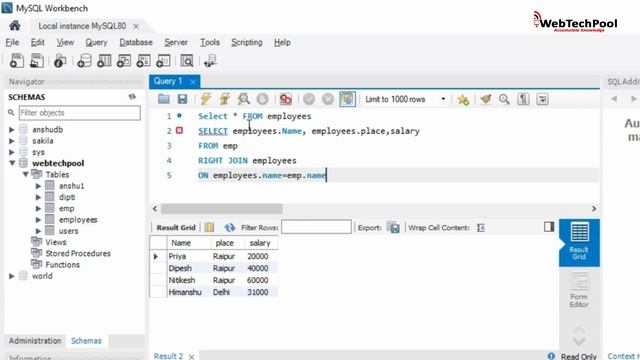Save the script with the floppy icon
The image size is (640, 360).
(x=182, y=99)
